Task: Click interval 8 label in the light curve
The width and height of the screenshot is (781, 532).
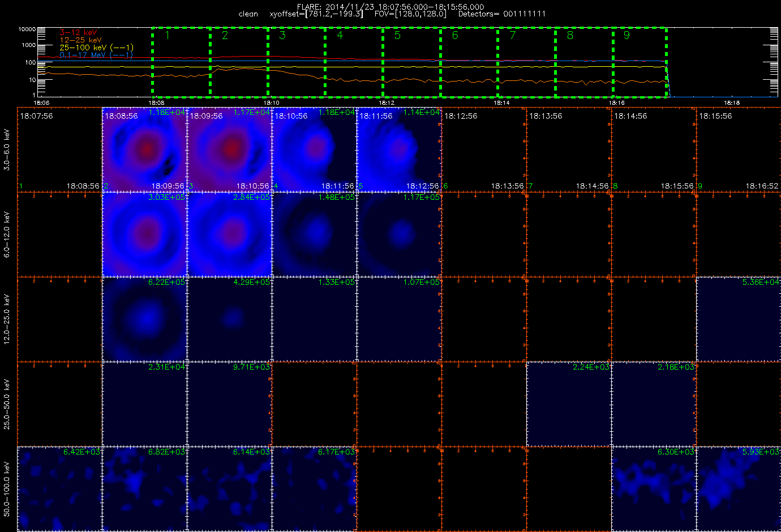Action: click(x=570, y=35)
